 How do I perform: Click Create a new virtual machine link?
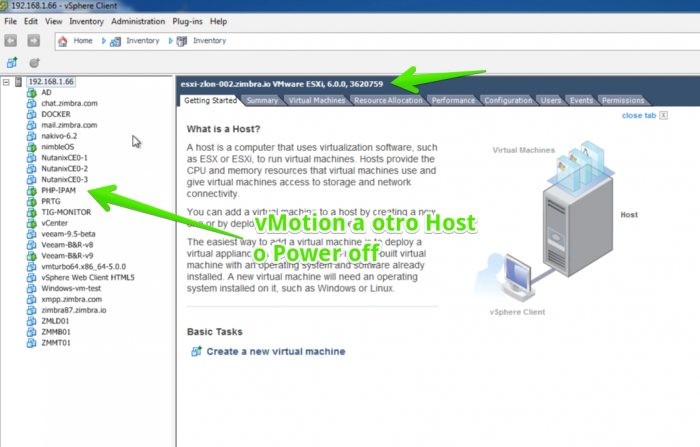275,351
